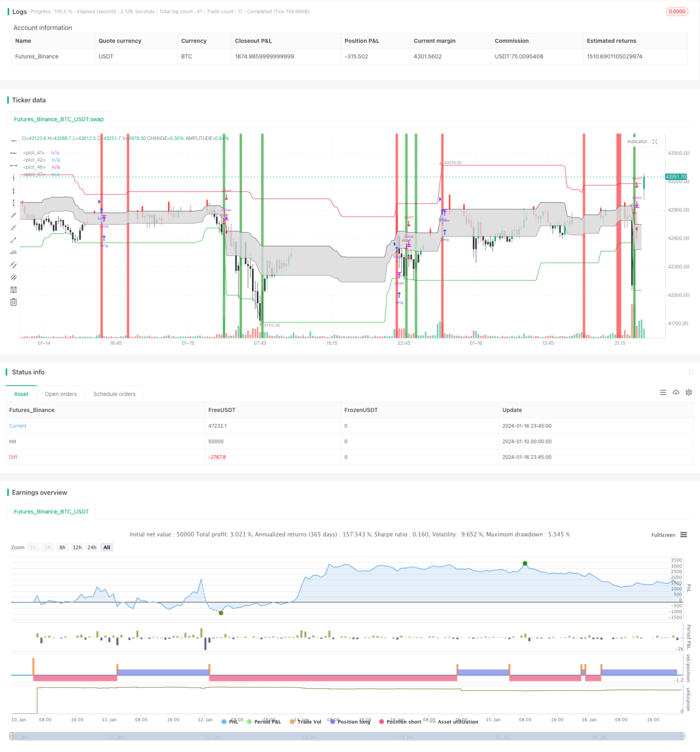Click the left handle of the time range slider
Screen dimensions: 700x752
coord(12,736)
